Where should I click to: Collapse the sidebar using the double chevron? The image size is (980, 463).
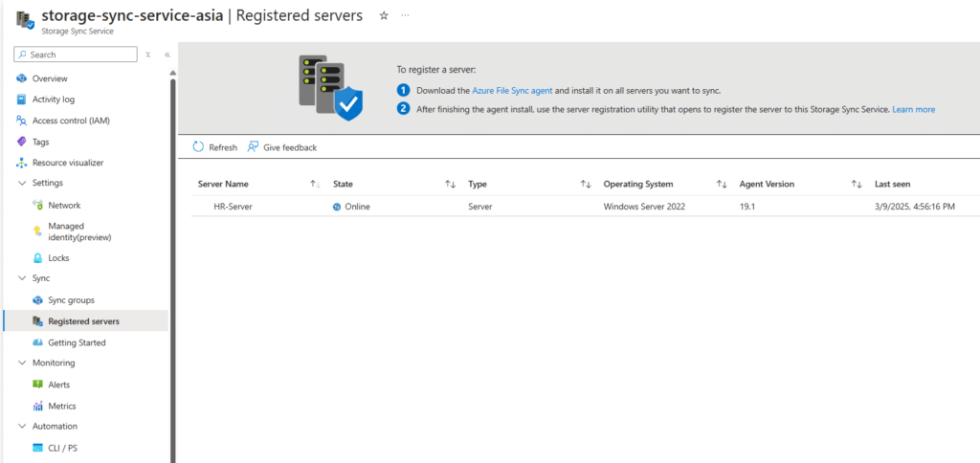coord(167,55)
